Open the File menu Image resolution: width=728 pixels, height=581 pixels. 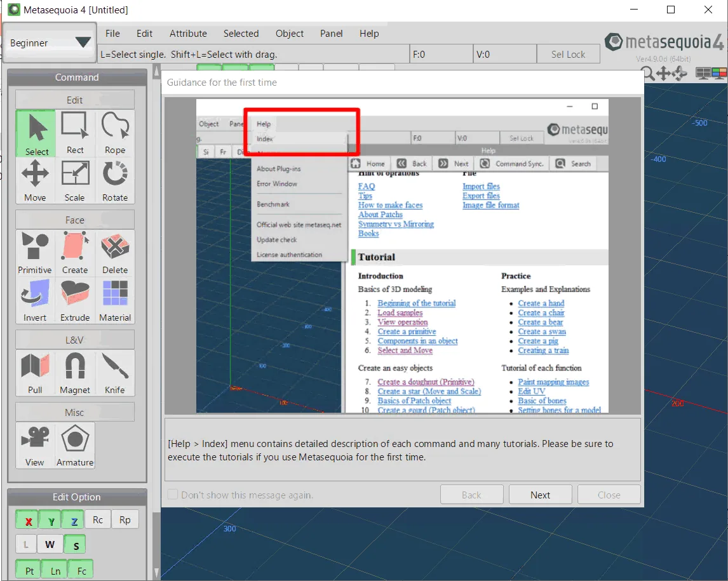point(112,34)
